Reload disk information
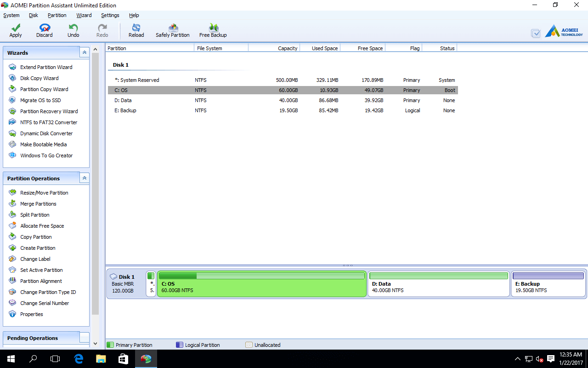 click(x=136, y=30)
